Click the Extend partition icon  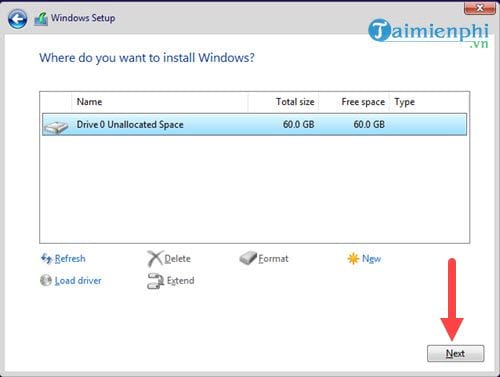(x=155, y=281)
